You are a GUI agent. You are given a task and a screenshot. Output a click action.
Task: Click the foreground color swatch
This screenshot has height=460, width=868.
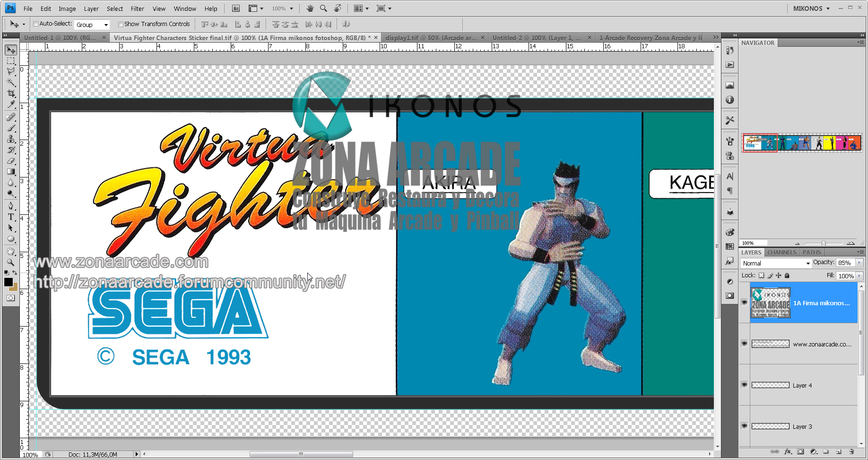(x=9, y=282)
